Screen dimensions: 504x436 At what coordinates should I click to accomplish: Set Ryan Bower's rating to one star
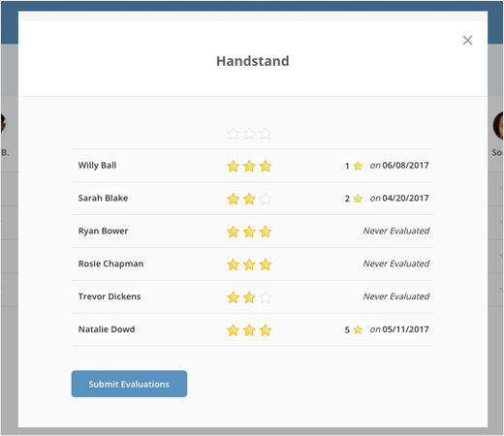click(233, 232)
